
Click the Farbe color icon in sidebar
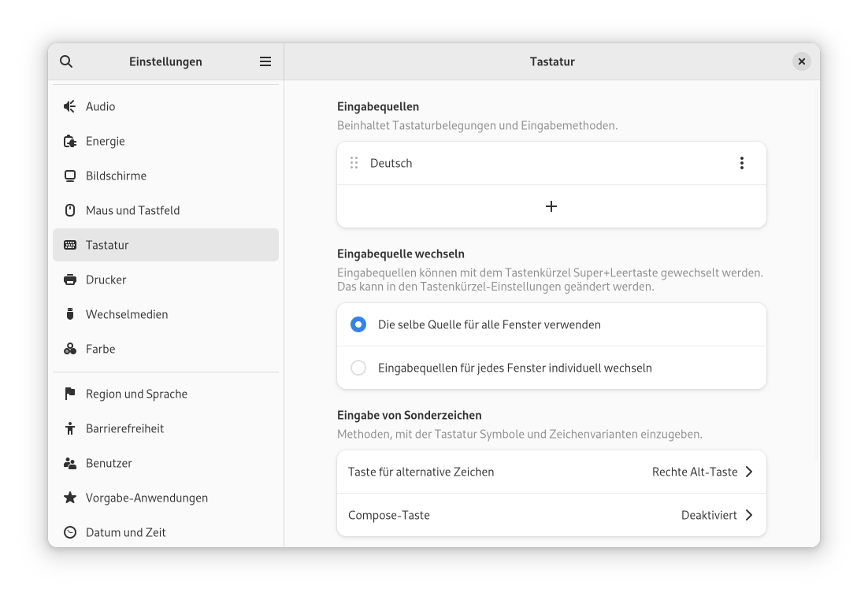pyautogui.click(x=70, y=349)
